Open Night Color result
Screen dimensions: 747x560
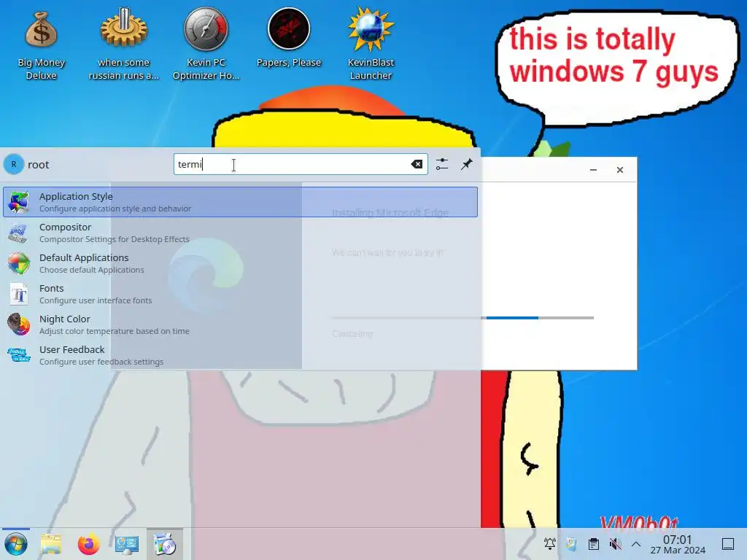pyautogui.click(x=240, y=324)
